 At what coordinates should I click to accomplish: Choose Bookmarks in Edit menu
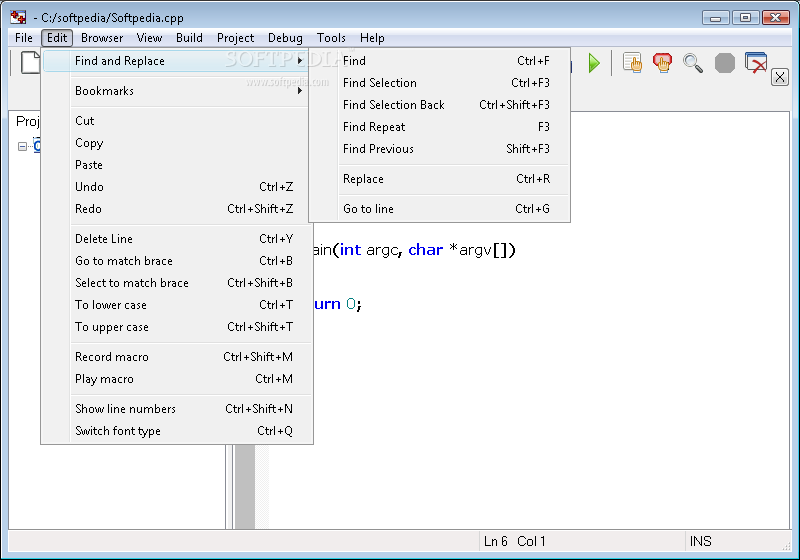click(176, 91)
